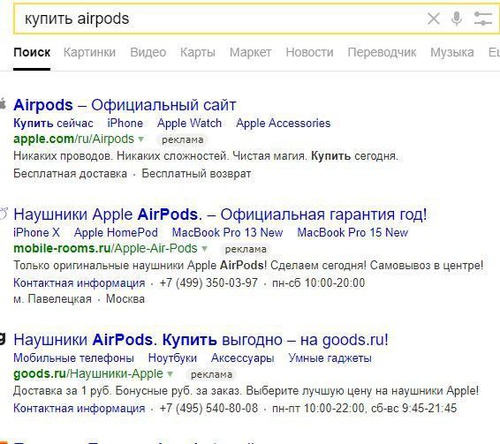The image size is (500, 444).
Task: Visit the mobile-rooms.ru/Apple-Air-Pods URL
Action: pyautogui.click(x=105, y=248)
